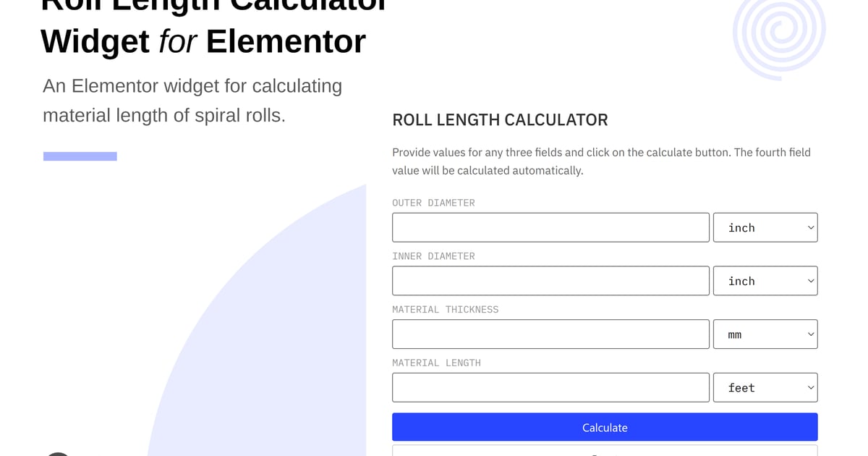Click the widget description paragraph text
Image resolution: width=868 pixels, height=456 pixels.
(x=192, y=101)
